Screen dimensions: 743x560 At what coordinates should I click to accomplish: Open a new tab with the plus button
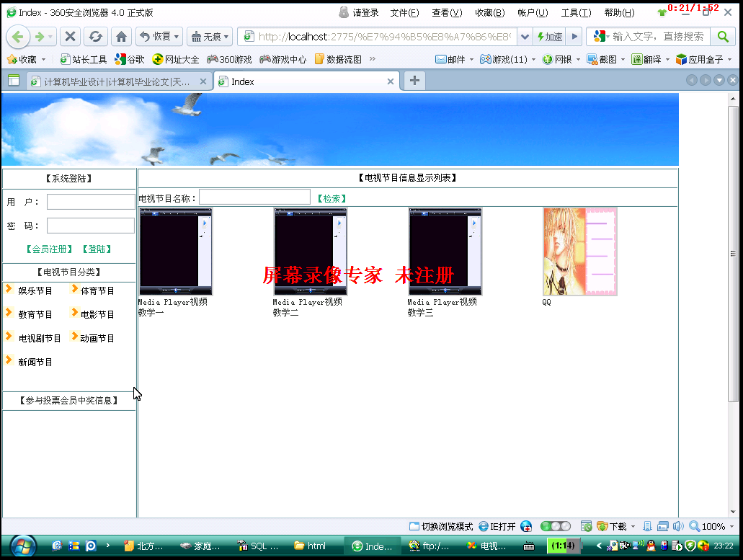coord(414,81)
